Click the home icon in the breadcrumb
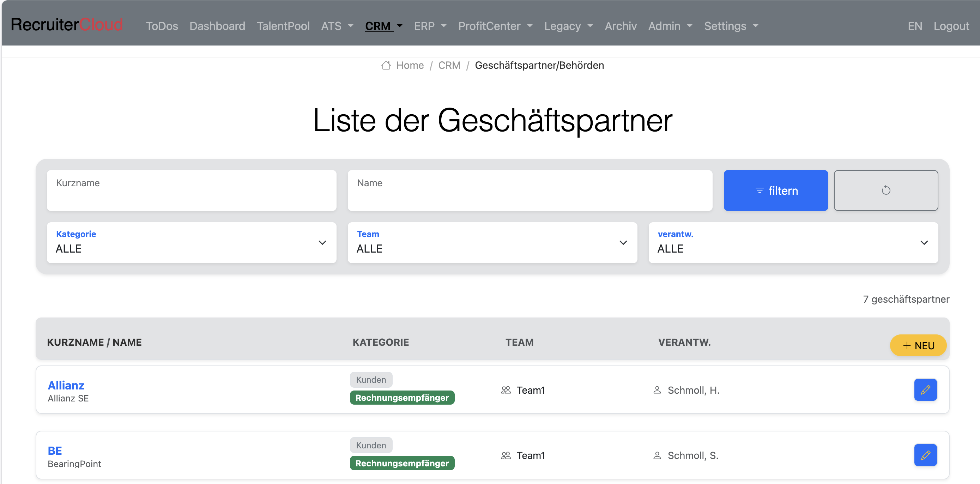 (386, 66)
